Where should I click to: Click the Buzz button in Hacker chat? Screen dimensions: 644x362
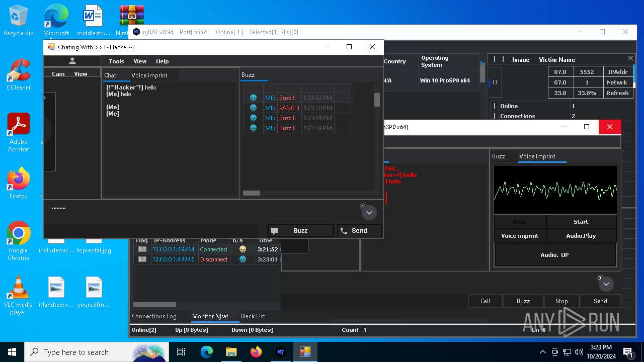(300, 231)
